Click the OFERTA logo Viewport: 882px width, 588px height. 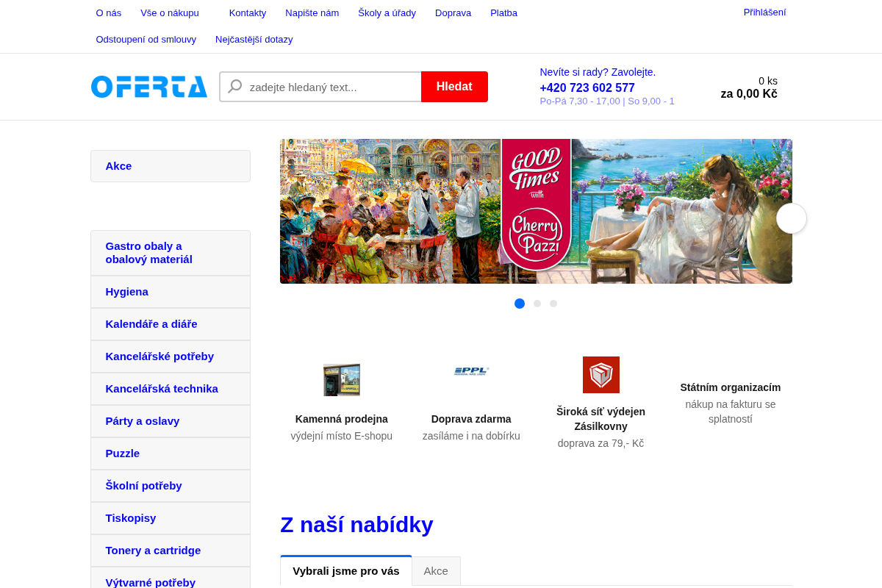pos(149,87)
